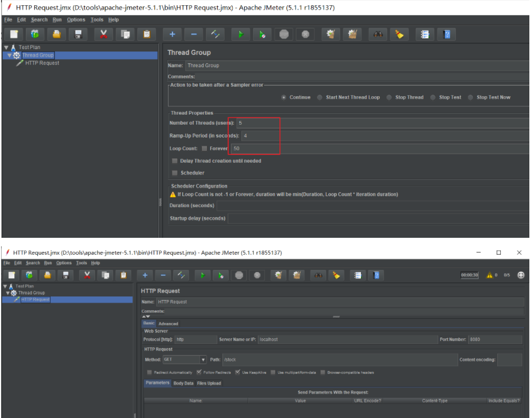Screen dimensions: 532x418
Task: Enable the Forever loop count checkbox
Action: (204, 148)
